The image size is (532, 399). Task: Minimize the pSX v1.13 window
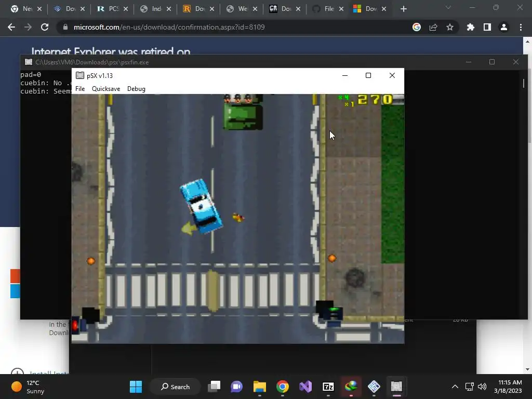click(x=345, y=75)
